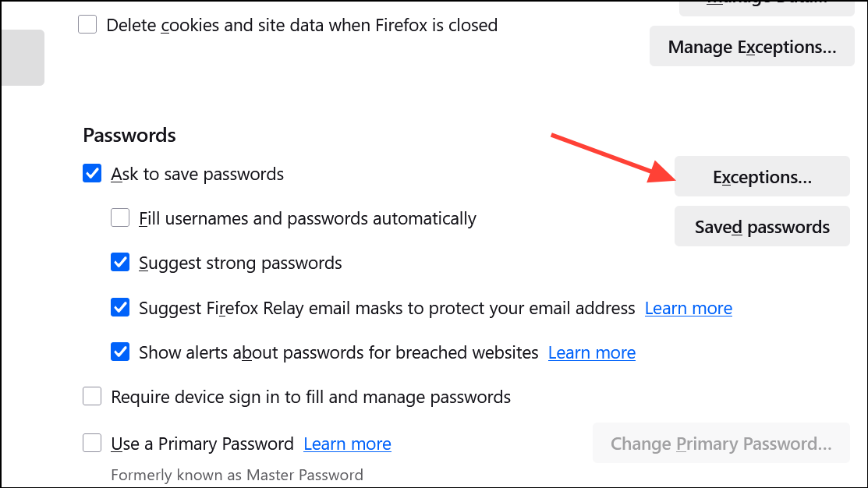Screen dimensions: 868x488
Task: Open the Firefox Relay "Learn more" link
Action: [688, 308]
